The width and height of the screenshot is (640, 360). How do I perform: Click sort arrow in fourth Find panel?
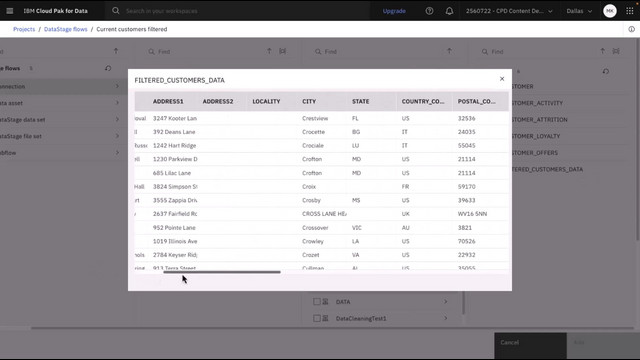tap(602, 51)
